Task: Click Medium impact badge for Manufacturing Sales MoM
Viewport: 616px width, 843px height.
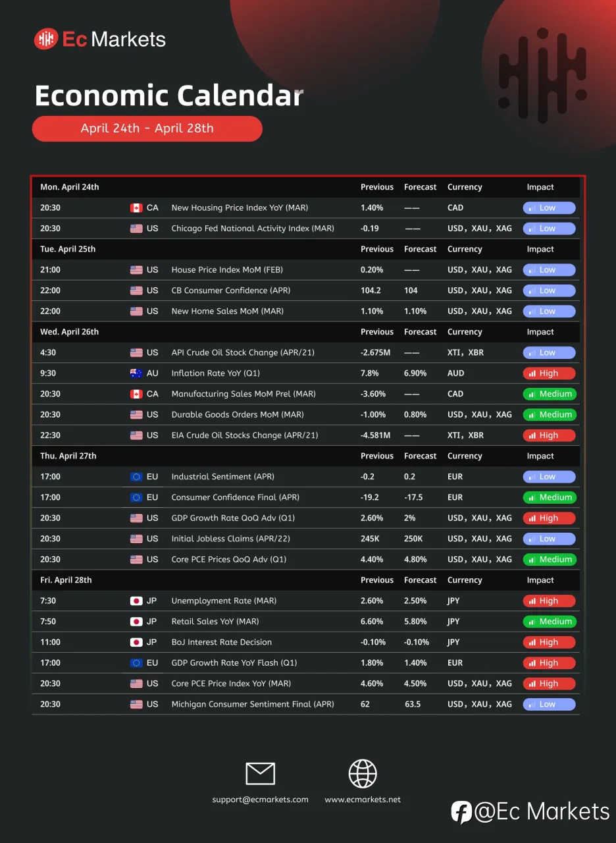Action: pos(549,394)
